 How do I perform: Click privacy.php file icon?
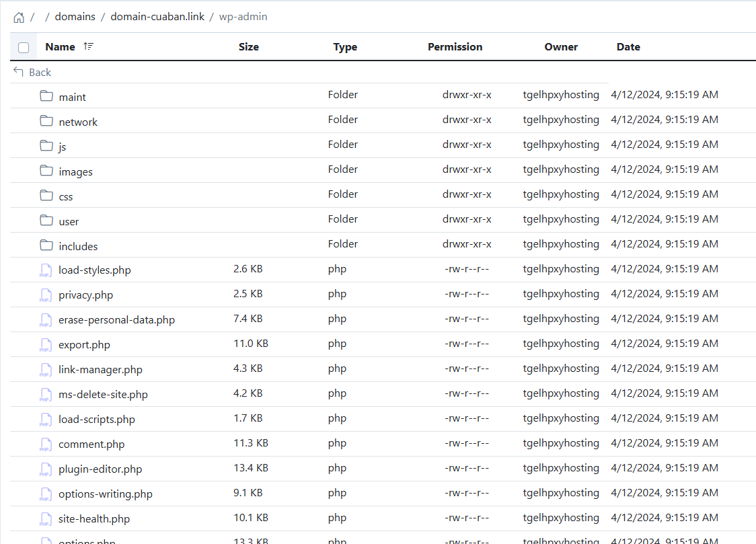click(46, 295)
